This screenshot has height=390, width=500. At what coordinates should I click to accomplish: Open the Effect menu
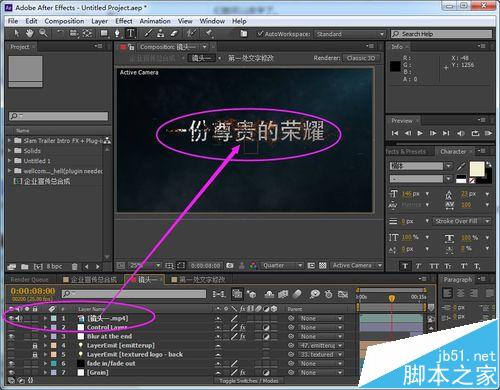click(x=124, y=21)
